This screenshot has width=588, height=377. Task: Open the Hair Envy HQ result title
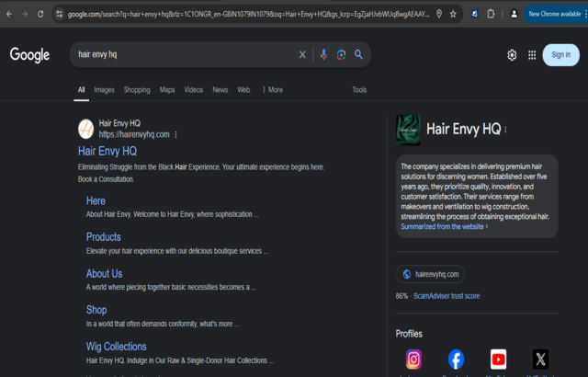tap(107, 151)
